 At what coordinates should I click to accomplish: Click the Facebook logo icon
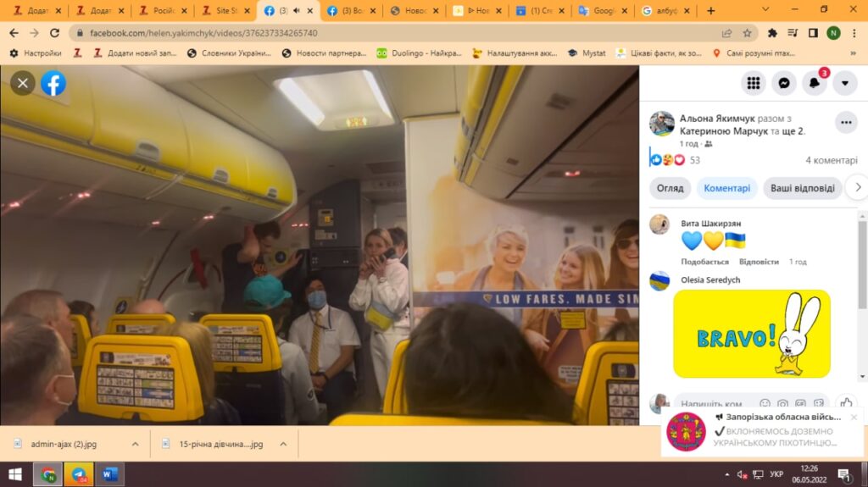click(53, 83)
